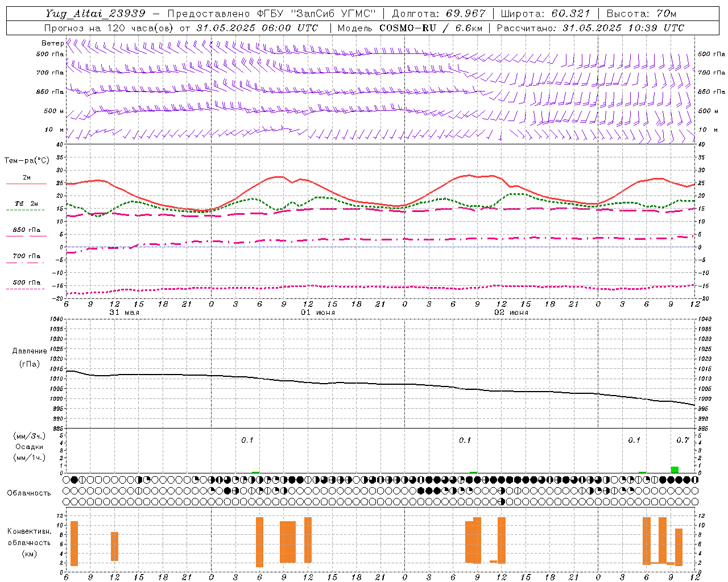Click the elevation label Высота: 70м
The height and width of the screenshot is (582, 728).
click(x=641, y=14)
